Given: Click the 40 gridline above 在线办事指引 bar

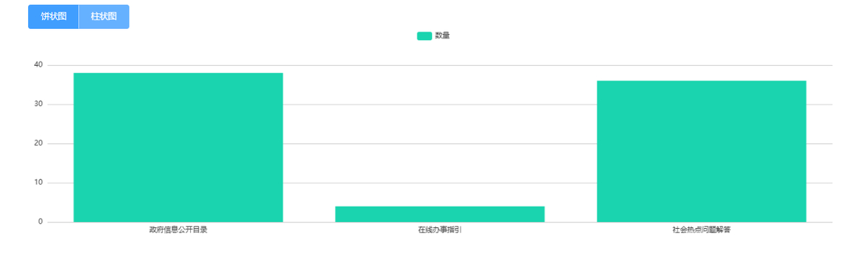Looking at the screenshot, I should click(x=440, y=65).
